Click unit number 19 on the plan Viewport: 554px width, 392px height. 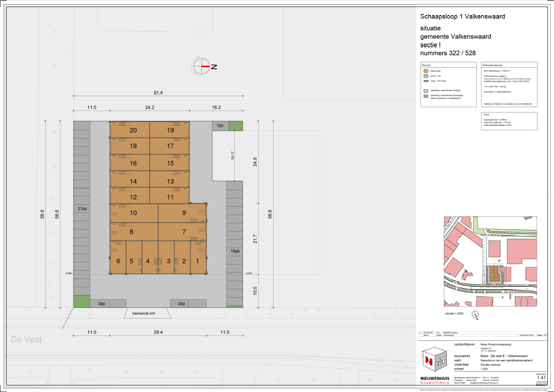170,130
